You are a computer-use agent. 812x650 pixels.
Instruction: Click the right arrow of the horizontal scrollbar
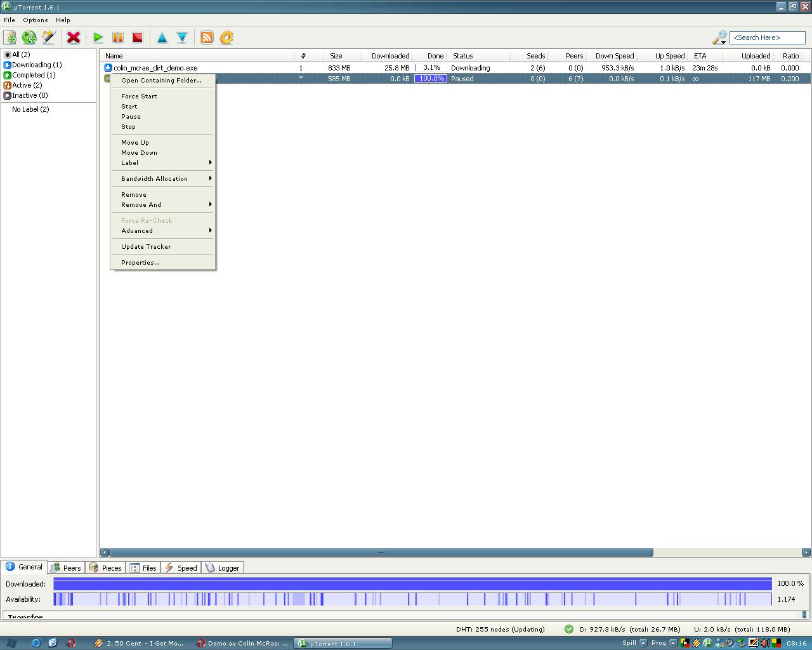pos(806,552)
